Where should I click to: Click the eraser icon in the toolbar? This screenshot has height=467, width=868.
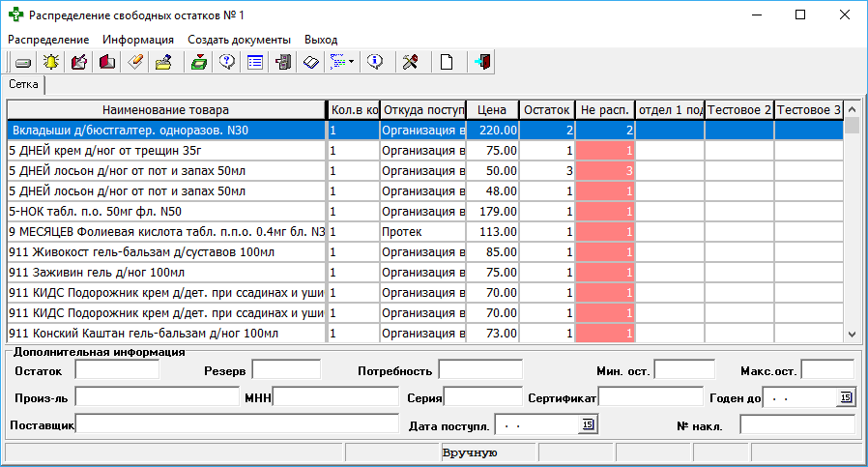pyautogui.click(x=135, y=62)
